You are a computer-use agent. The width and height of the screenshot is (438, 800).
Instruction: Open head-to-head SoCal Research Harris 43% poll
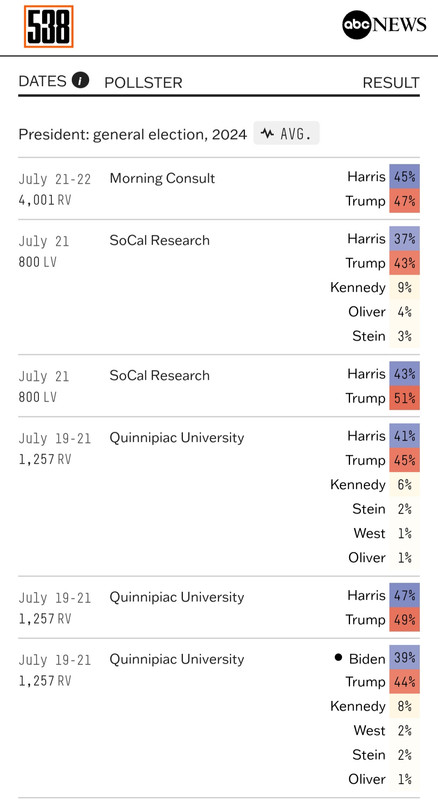tap(159, 376)
